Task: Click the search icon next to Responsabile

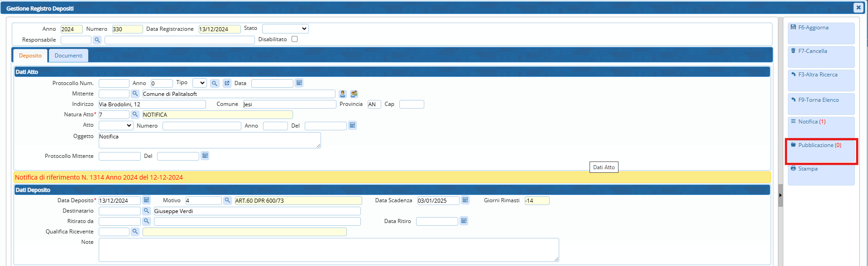Action: coord(97,40)
